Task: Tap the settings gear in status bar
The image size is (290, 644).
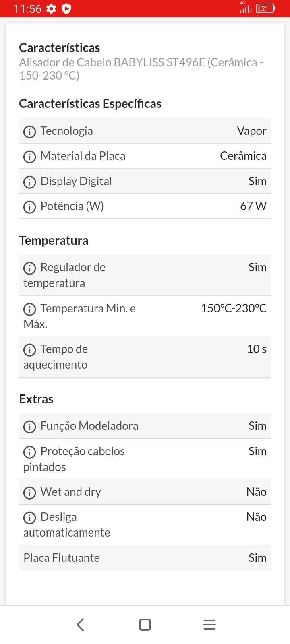Action: 51,8
